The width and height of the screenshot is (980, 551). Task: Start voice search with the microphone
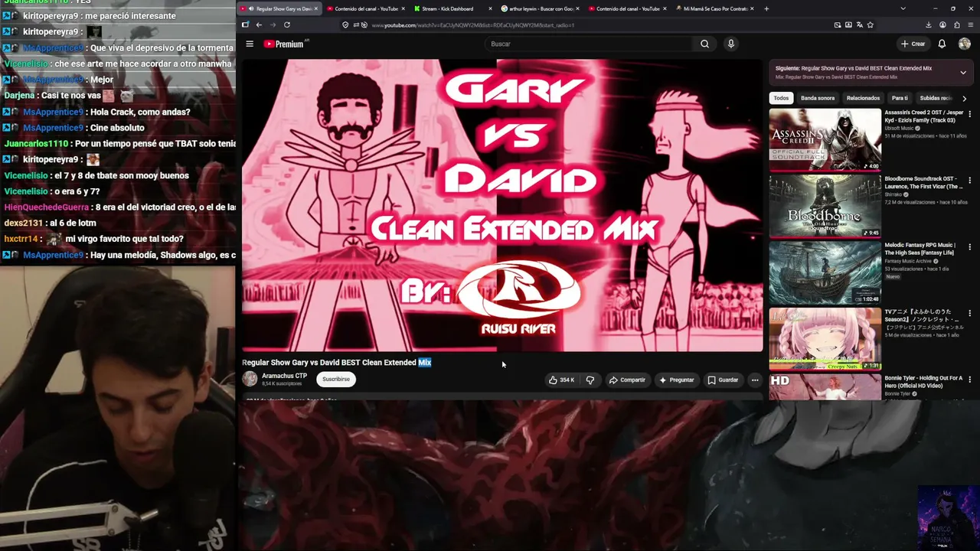pos(730,44)
